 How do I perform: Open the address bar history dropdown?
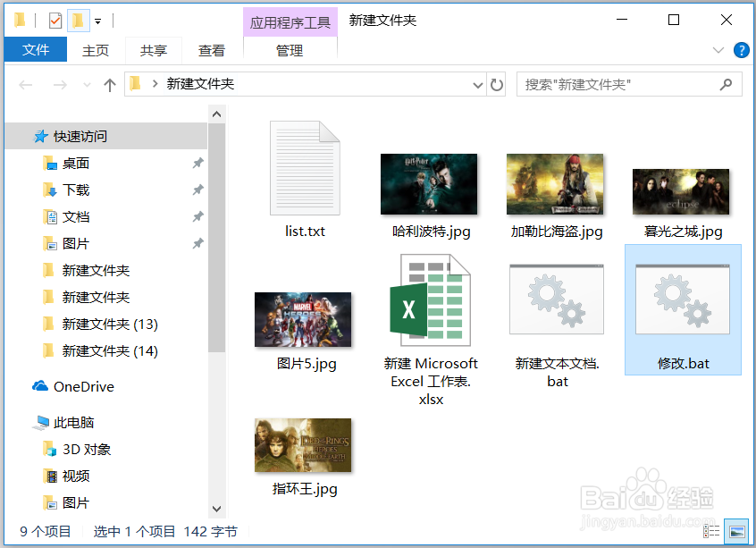tap(477, 86)
